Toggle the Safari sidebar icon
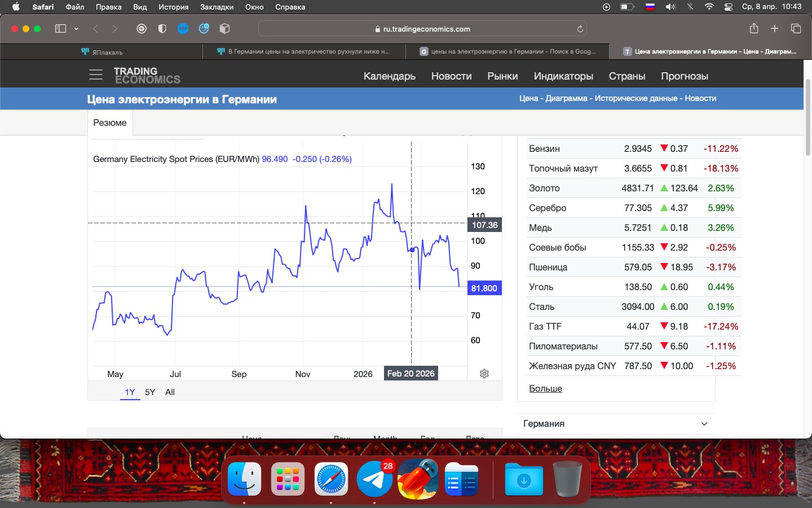This screenshot has height=508, width=812. click(60, 29)
